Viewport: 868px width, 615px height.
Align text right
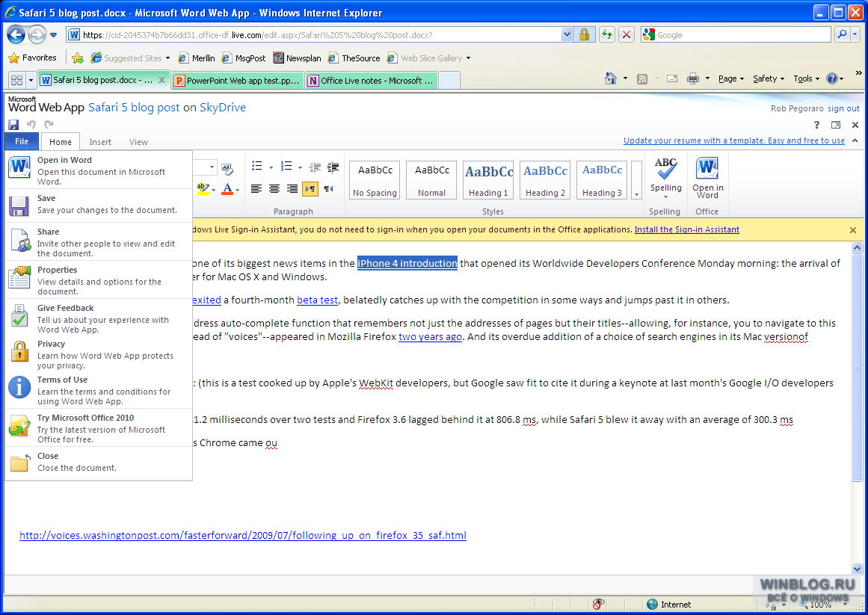(x=292, y=189)
